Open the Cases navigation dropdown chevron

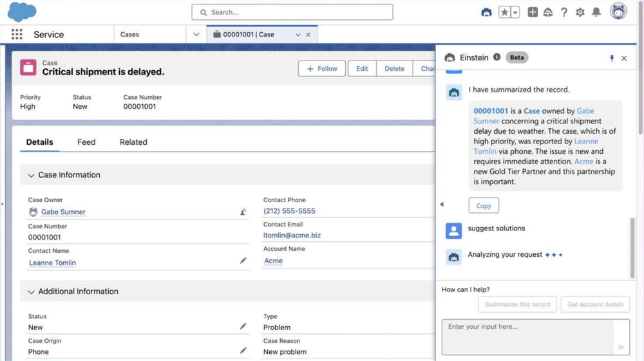coord(196,35)
